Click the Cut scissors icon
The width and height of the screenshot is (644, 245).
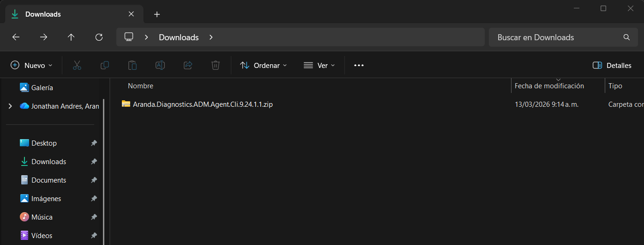[77, 65]
